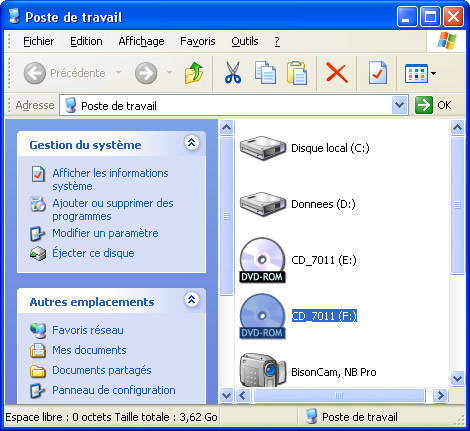Image resolution: width=470 pixels, height=431 pixels.
Task: Click the task pane scroll up arrow
Action: pos(227,128)
